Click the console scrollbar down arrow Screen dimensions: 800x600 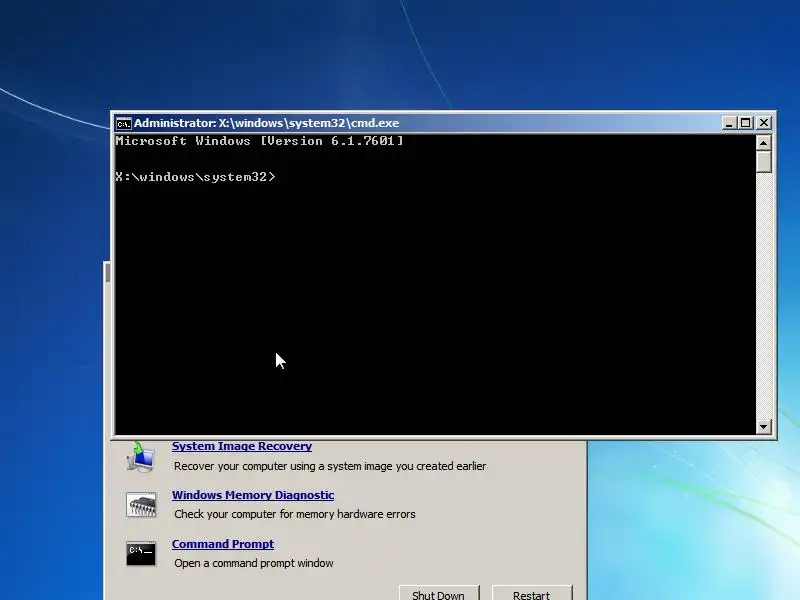coord(763,427)
